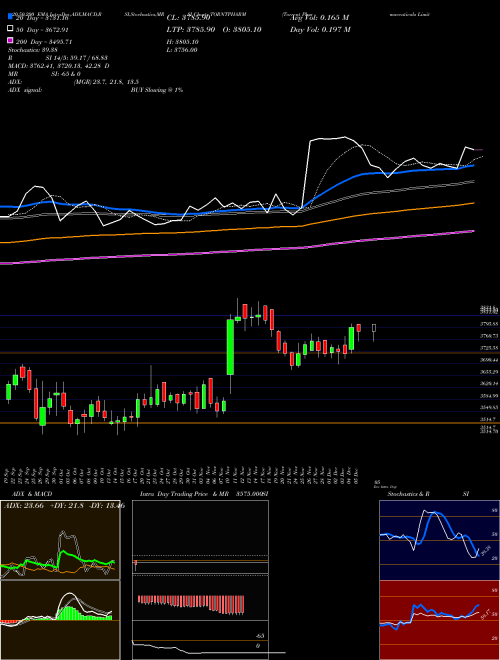The width and height of the screenshot is (500, 660).
Task: Click the large green candlestick of the gap-up
Action: click(x=230, y=347)
